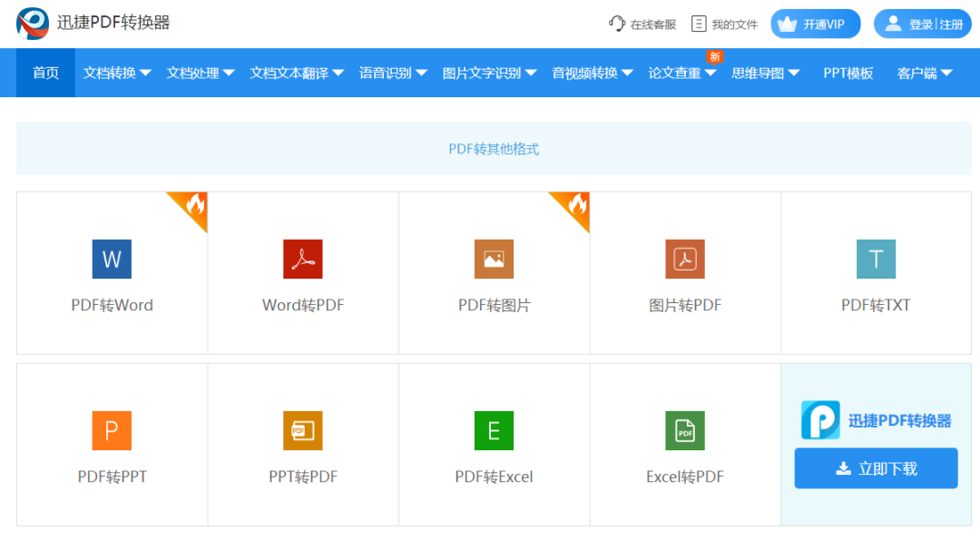Open the PDF转Word conversion tool

point(111,272)
